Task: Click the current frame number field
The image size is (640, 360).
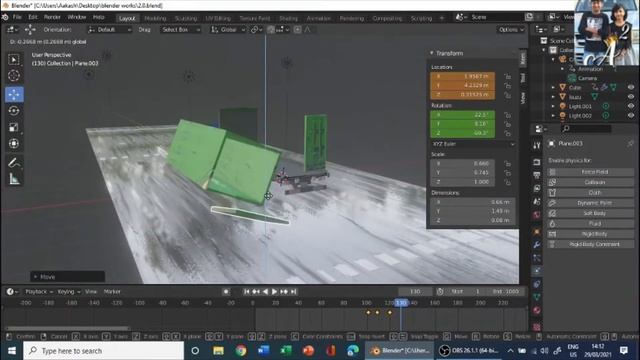Action: click(415, 291)
